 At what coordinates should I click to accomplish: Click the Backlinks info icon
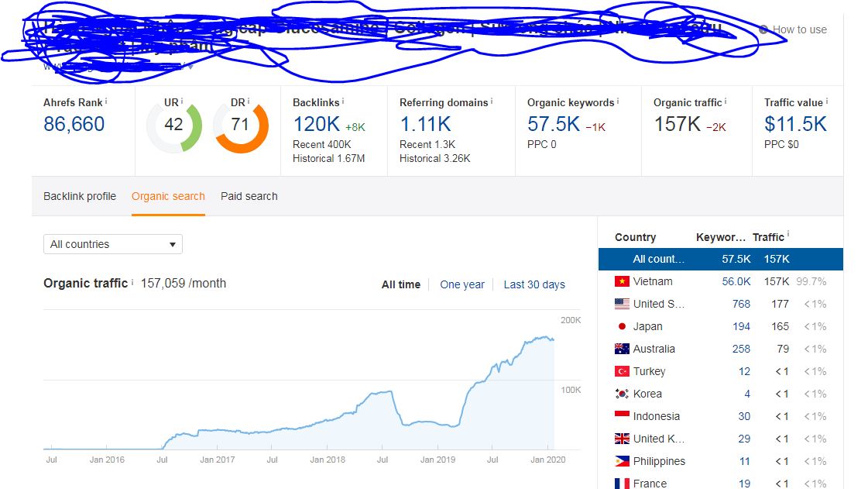tap(343, 102)
